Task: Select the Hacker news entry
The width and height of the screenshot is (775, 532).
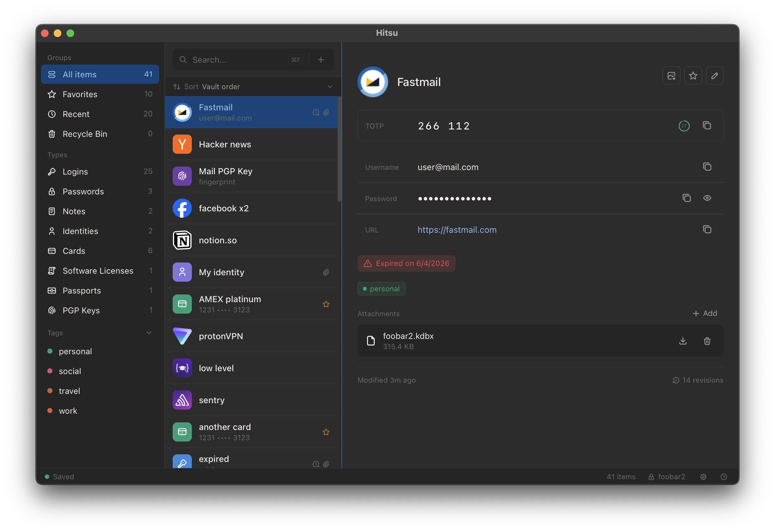Action: click(x=251, y=144)
